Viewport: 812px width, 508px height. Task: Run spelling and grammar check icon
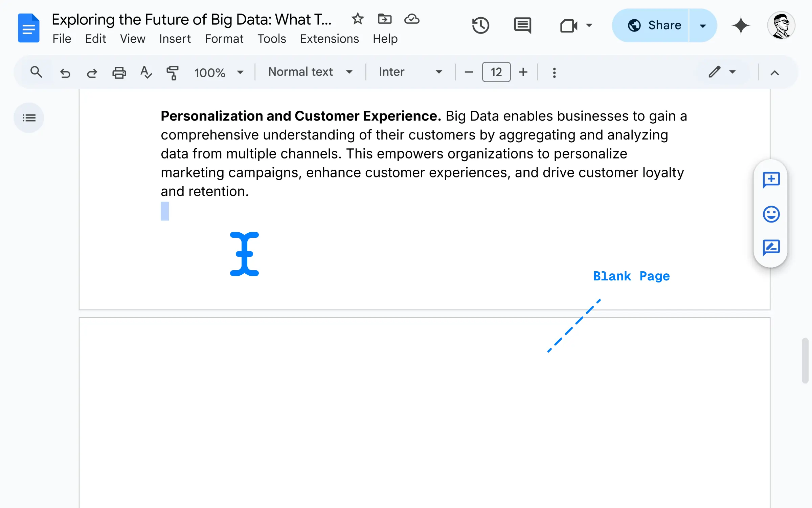146,72
